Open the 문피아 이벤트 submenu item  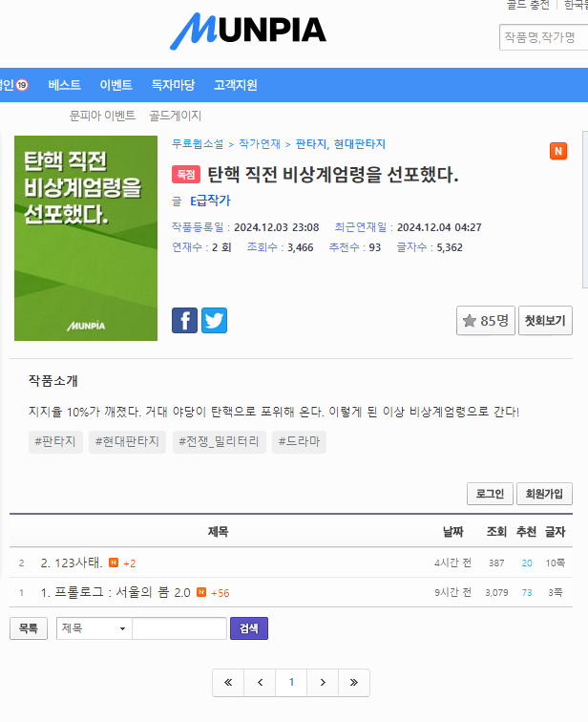click(x=102, y=116)
